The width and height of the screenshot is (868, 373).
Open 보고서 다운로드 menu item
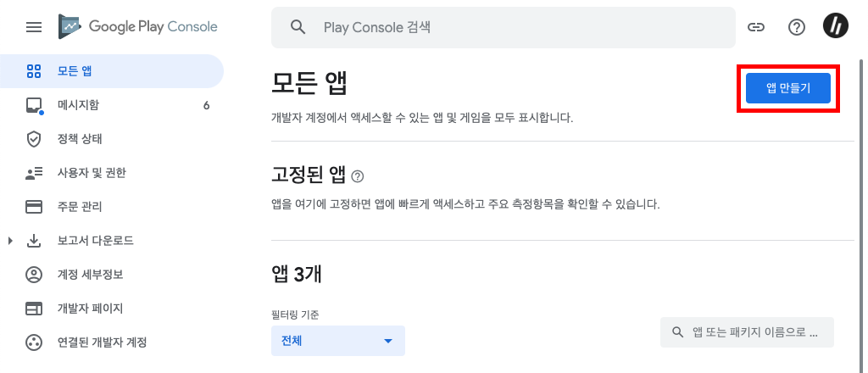coord(95,241)
